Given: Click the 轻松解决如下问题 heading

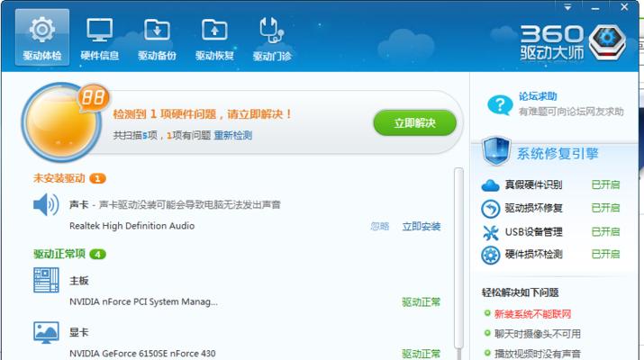Looking at the screenshot, I should click(520, 292).
